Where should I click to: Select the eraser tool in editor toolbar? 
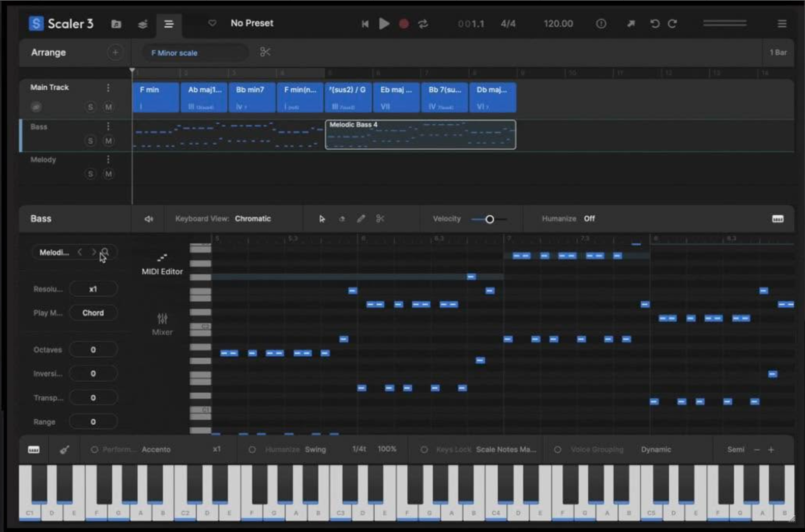342,219
